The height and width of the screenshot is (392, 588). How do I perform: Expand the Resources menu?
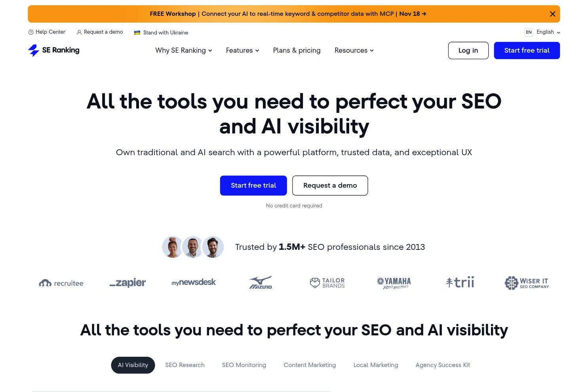click(x=354, y=51)
